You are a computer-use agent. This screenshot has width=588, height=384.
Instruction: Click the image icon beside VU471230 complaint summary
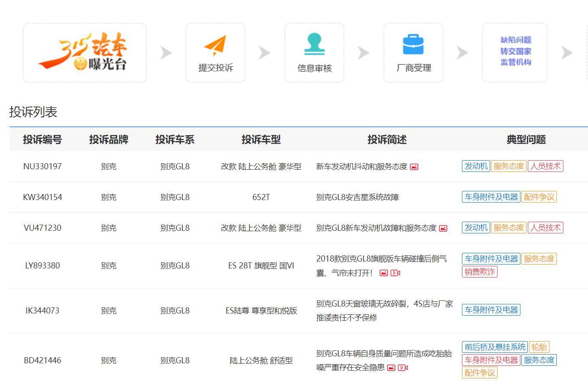[442, 228]
